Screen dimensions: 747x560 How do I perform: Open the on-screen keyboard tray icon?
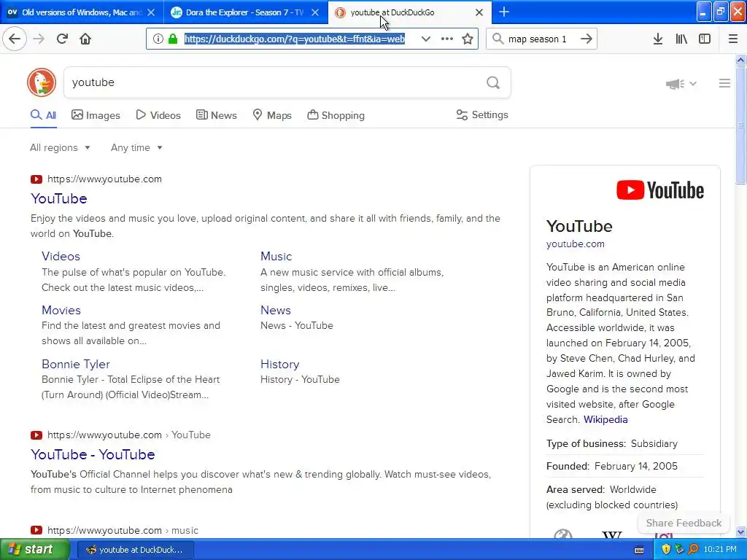tap(639, 550)
